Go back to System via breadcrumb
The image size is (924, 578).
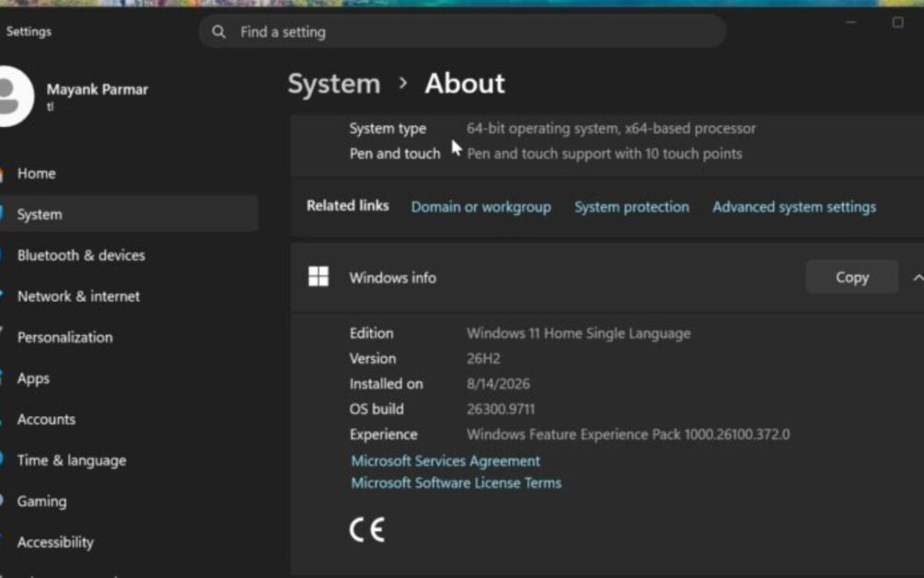click(x=333, y=83)
